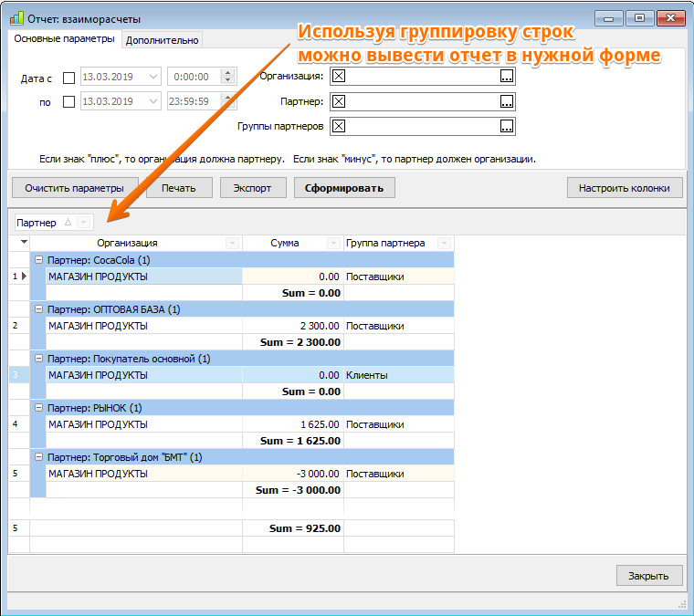The height and width of the screenshot is (616, 694).
Task: Open the 'Дата с' date dropdown
Action: [153, 77]
